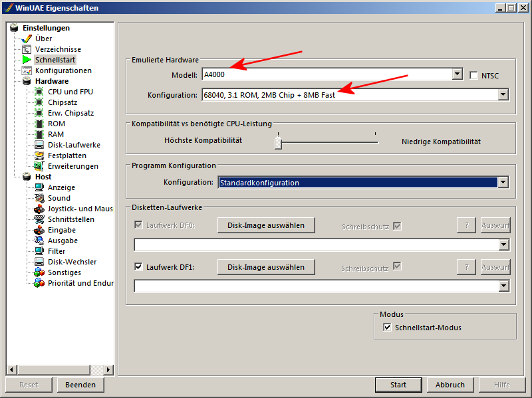Click the Disk-Laufwerke drive icon
Image resolution: width=532 pixels, height=398 pixels.
(x=39, y=145)
